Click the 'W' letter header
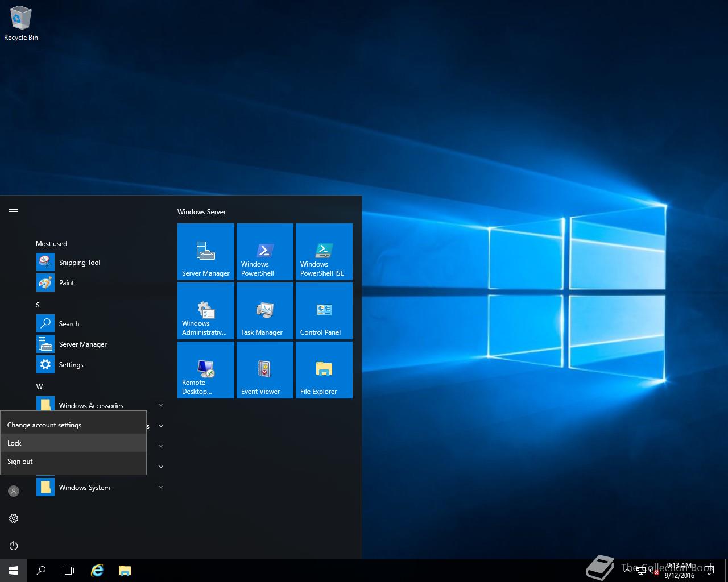This screenshot has width=728, height=582. click(x=39, y=386)
